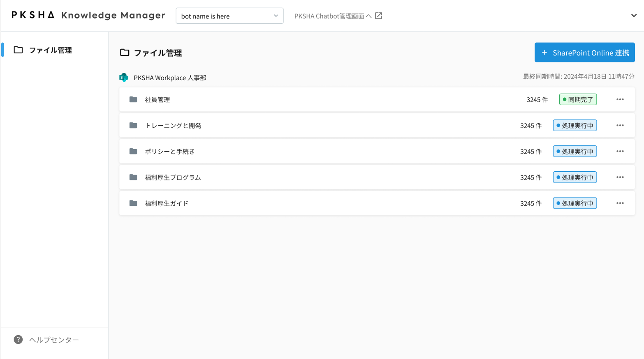Click the plus icon in SharePoint button
The width and height of the screenshot is (644, 359).
point(544,53)
